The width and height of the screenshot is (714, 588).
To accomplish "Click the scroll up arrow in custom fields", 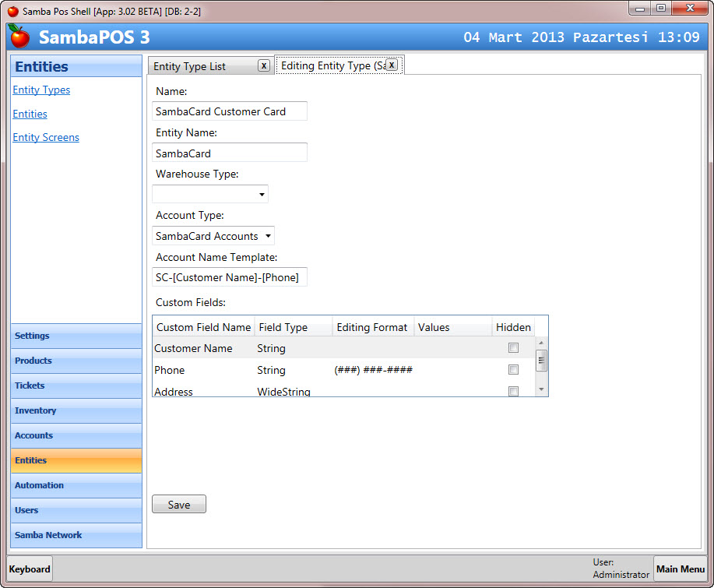I will click(542, 343).
